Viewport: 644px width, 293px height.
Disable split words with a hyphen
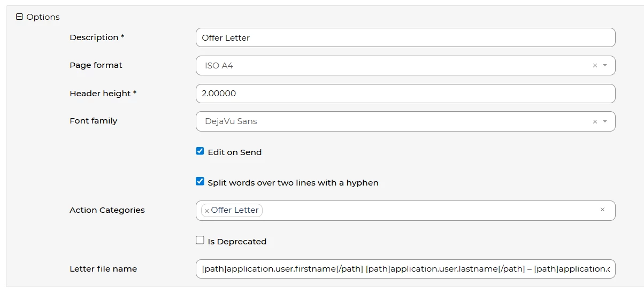pos(200,182)
